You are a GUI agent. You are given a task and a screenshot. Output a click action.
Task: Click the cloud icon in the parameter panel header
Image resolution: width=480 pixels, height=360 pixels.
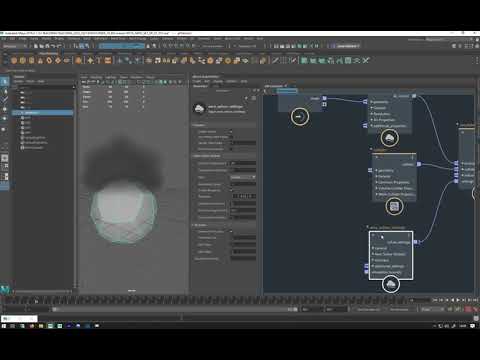[199, 109]
